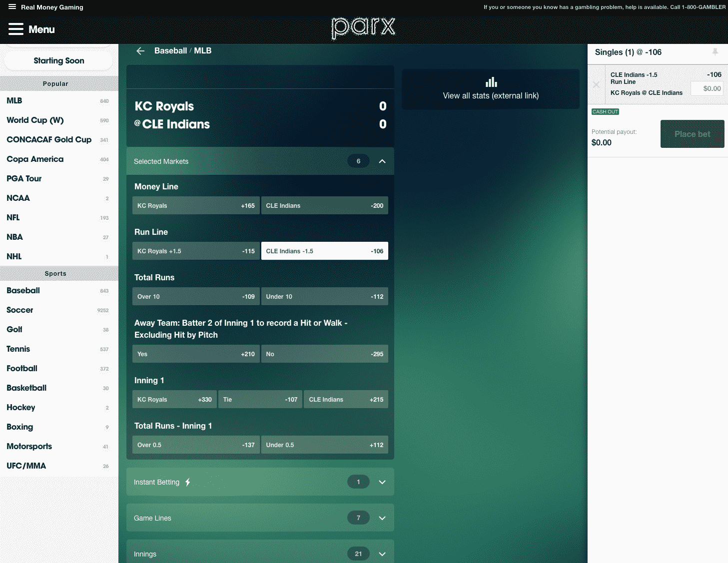Open UFC/MMA in Sports list
The height and width of the screenshot is (563, 728).
pos(59,466)
